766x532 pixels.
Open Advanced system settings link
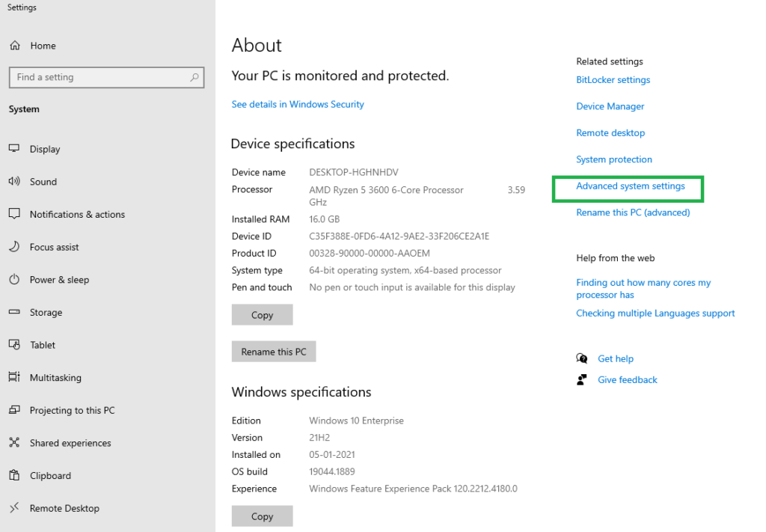coord(630,186)
